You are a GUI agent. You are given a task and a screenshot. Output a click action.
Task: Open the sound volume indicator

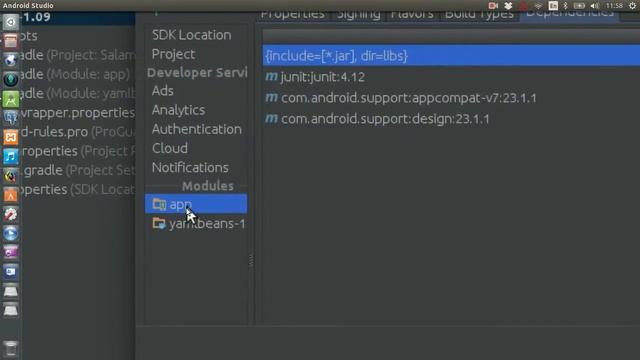595,5
